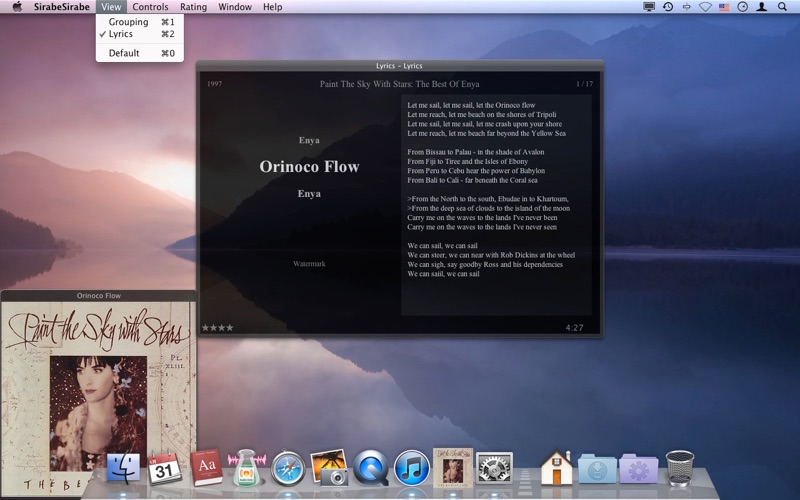Open the Finder icon in dock
800x500 pixels.
click(123, 468)
